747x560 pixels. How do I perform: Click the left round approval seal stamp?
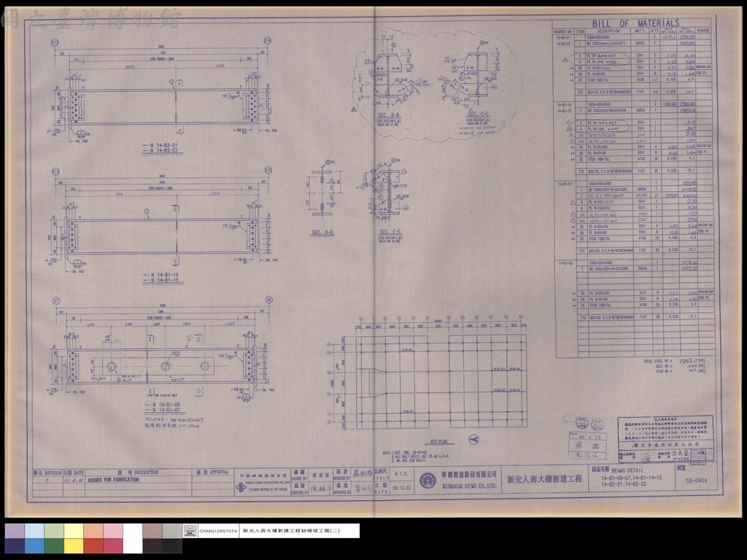581,423
